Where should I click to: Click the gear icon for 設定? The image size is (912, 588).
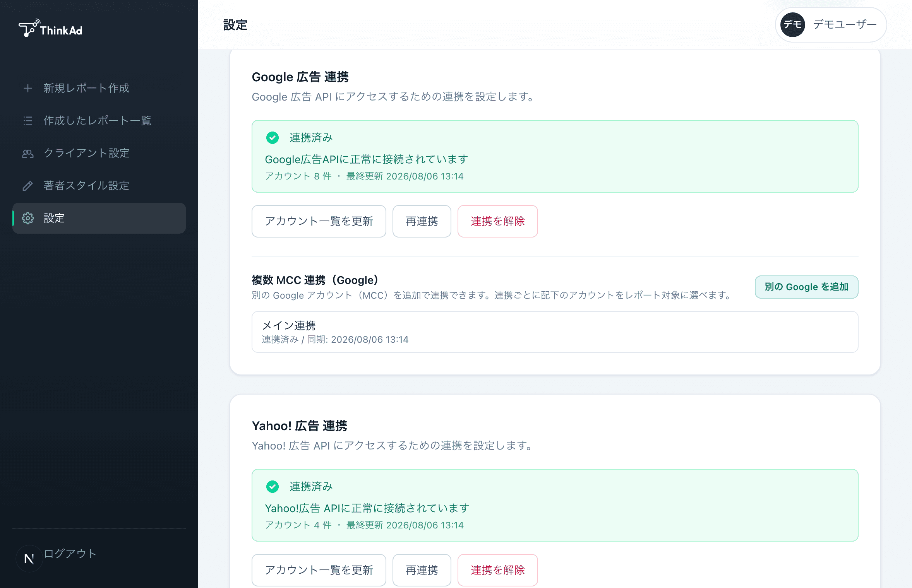click(28, 218)
